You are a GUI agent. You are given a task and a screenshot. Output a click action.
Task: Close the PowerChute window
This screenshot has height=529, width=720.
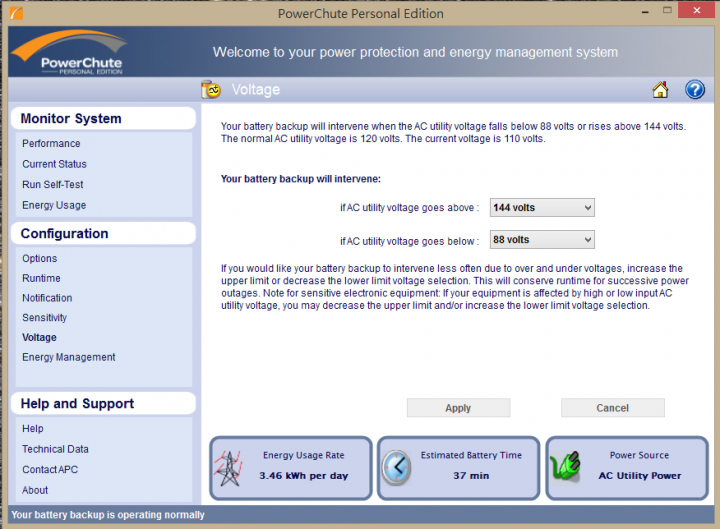[x=697, y=10]
